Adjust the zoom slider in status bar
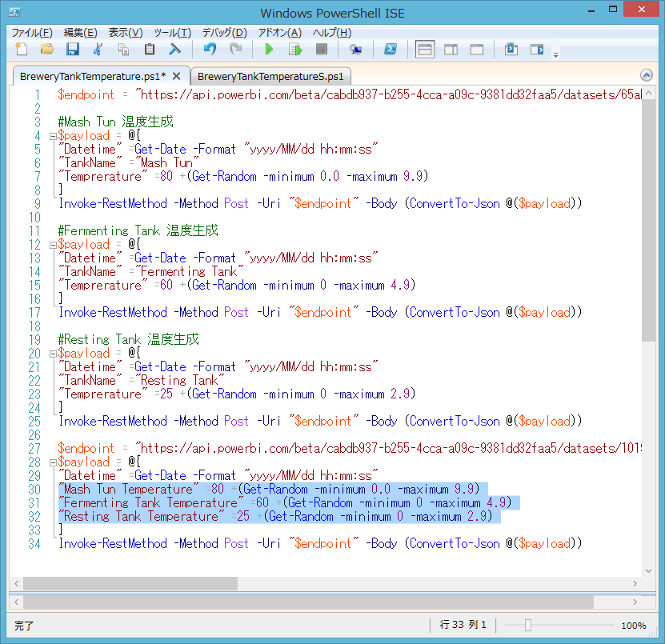Viewport: 665px width, 644px height. point(528,625)
